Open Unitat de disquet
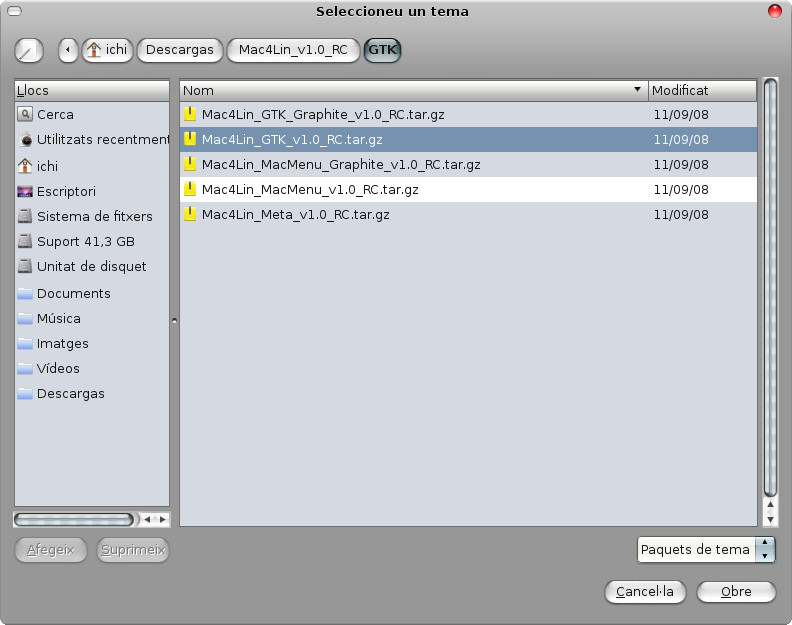The height and width of the screenshot is (625, 792). point(92,266)
